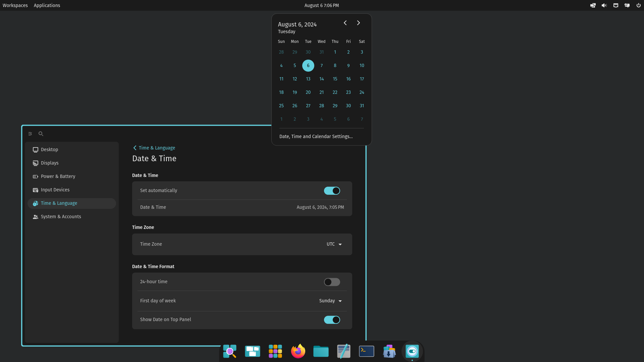Open app grid/launcher icon in taskbar
This screenshot has width=644, height=362.
[x=276, y=351]
